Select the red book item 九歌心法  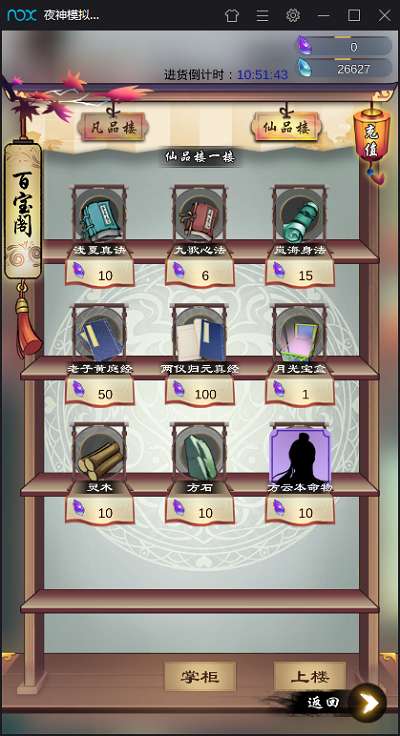(200, 215)
